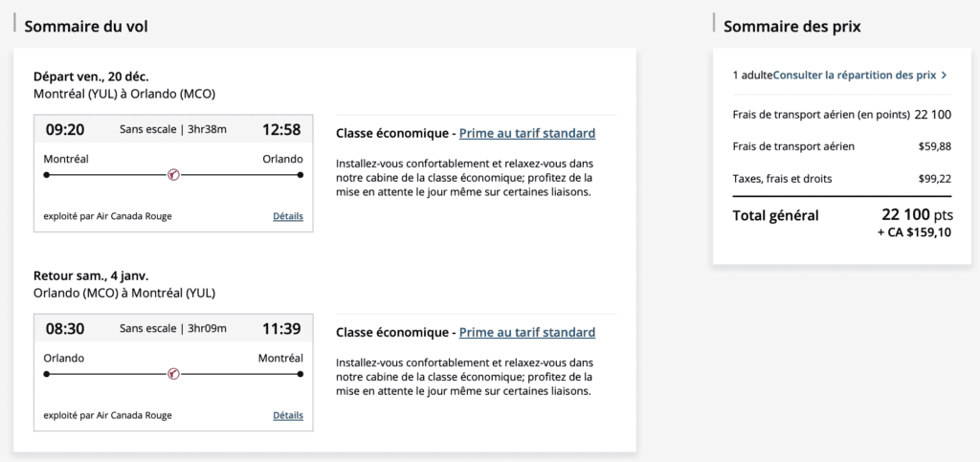
Task: Click the Air Canada Rouge icon on Orlando–Montréal line
Action: click(173, 374)
